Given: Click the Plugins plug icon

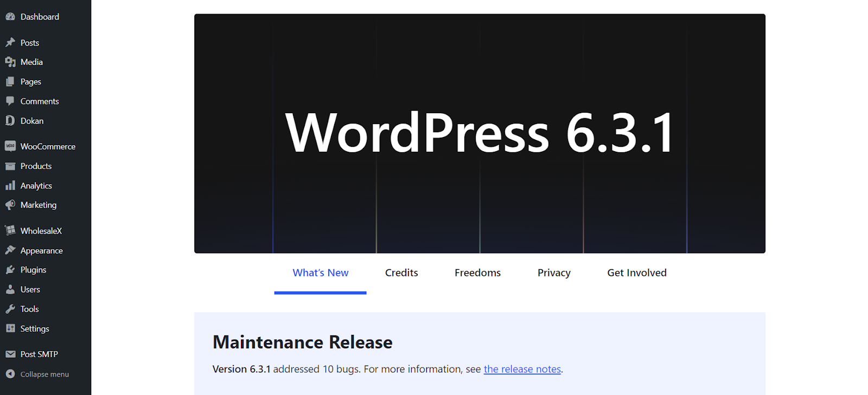Looking at the screenshot, I should (10, 270).
